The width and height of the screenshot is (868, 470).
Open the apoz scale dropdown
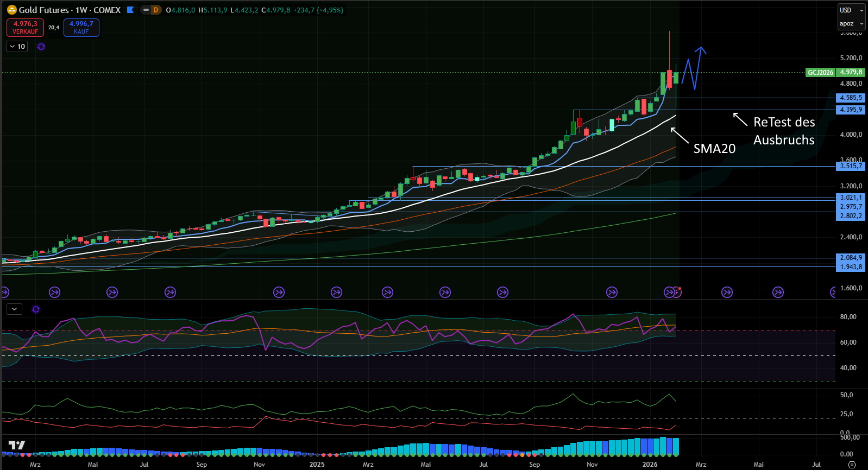[x=851, y=23]
